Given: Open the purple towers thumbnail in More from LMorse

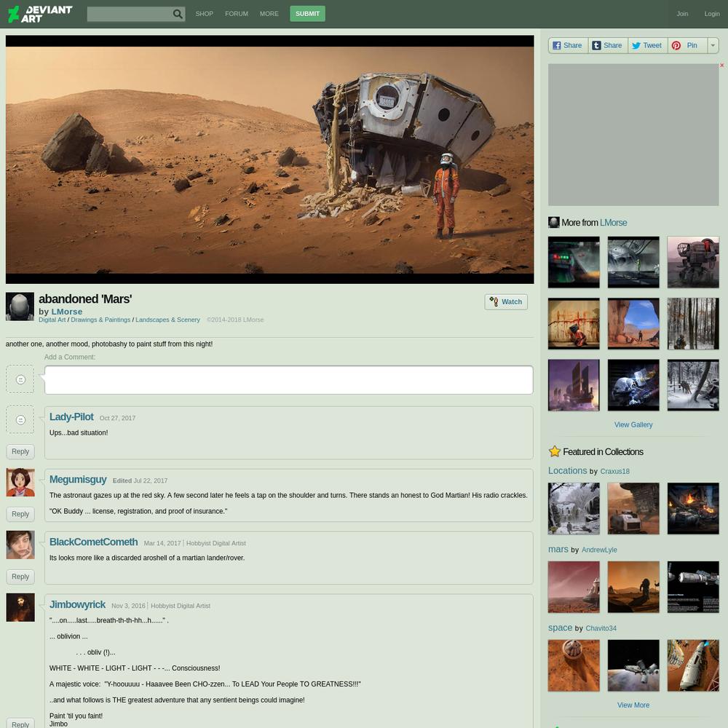Looking at the screenshot, I should coord(574,385).
